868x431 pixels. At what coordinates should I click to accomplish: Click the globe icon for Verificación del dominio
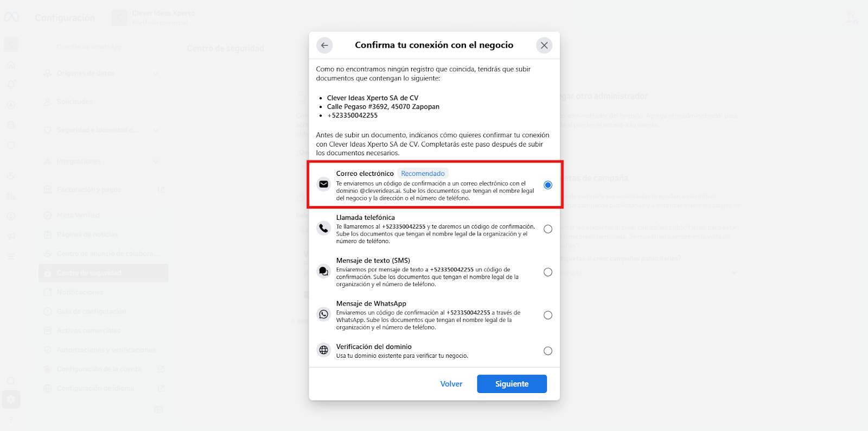[x=324, y=350]
